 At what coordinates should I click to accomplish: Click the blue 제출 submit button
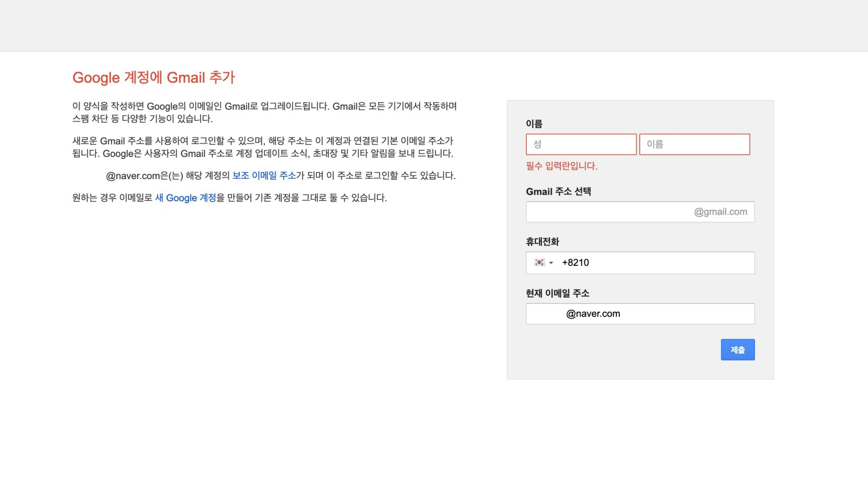click(x=737, y=350)
